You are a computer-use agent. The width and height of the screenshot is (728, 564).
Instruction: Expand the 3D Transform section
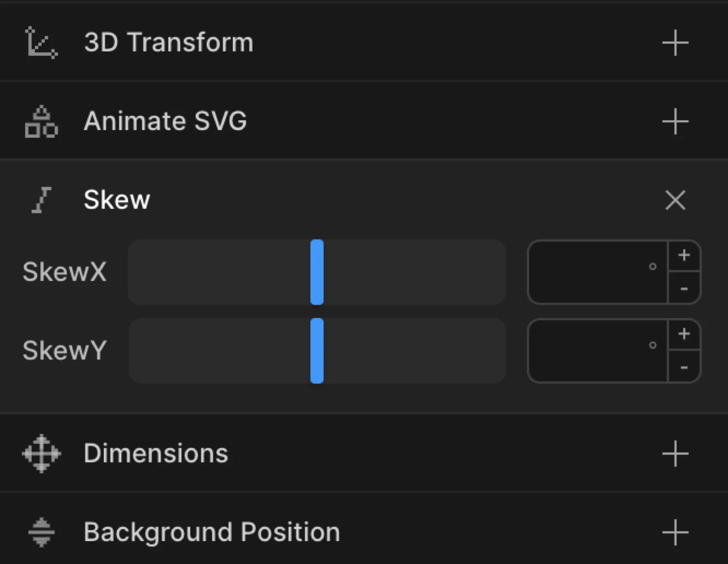point(675,43)
